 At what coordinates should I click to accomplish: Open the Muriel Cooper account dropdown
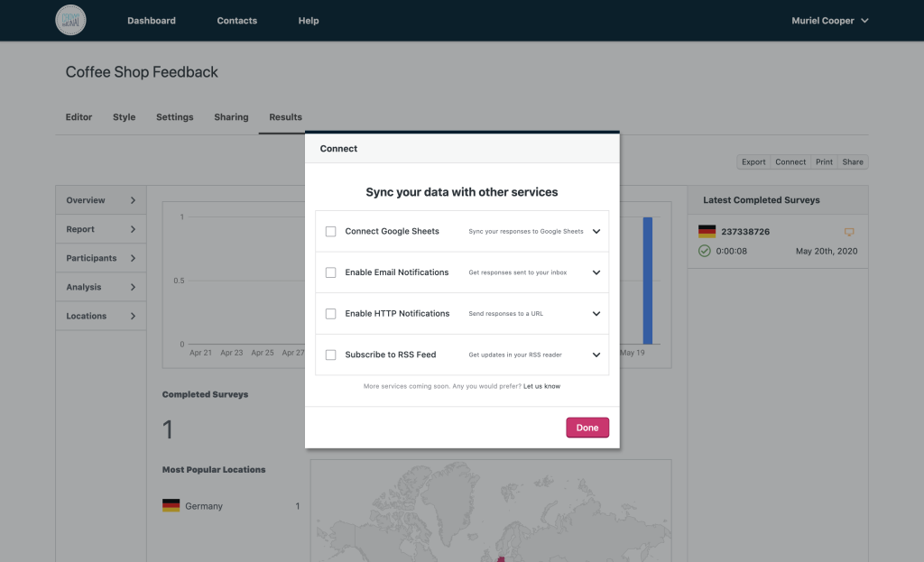click(x=829, y=21)
